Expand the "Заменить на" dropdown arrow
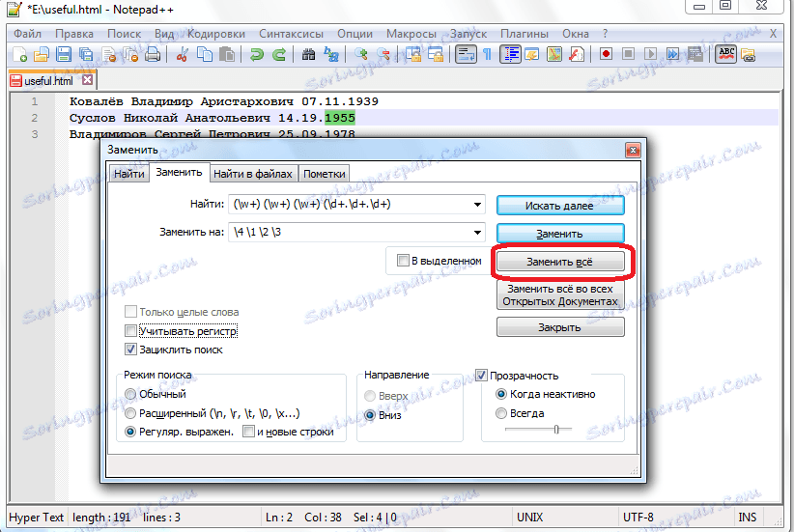Viewport: 794px width, 532px height. point(477,233)
